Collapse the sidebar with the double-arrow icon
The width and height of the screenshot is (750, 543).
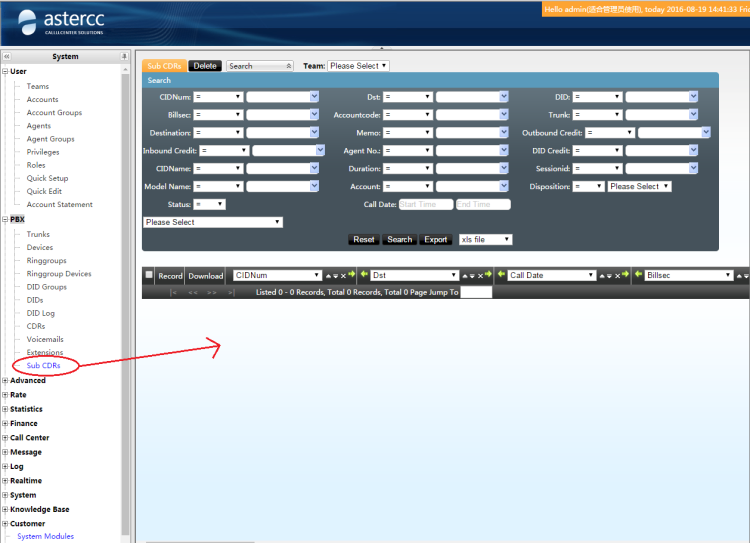tap(7, 57)
